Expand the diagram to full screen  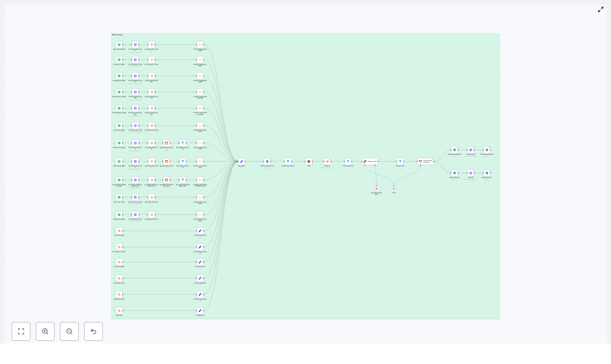click(x=601, y=9)
